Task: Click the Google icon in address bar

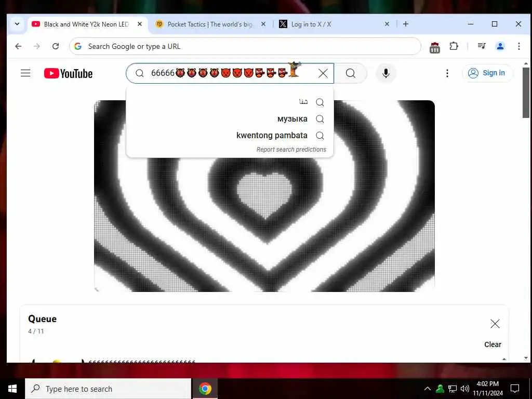Action: [x=78, y=46]
